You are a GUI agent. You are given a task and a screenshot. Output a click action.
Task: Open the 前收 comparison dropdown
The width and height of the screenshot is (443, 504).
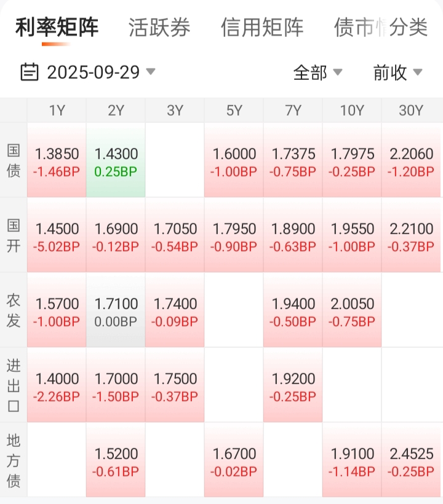[397, 72]
